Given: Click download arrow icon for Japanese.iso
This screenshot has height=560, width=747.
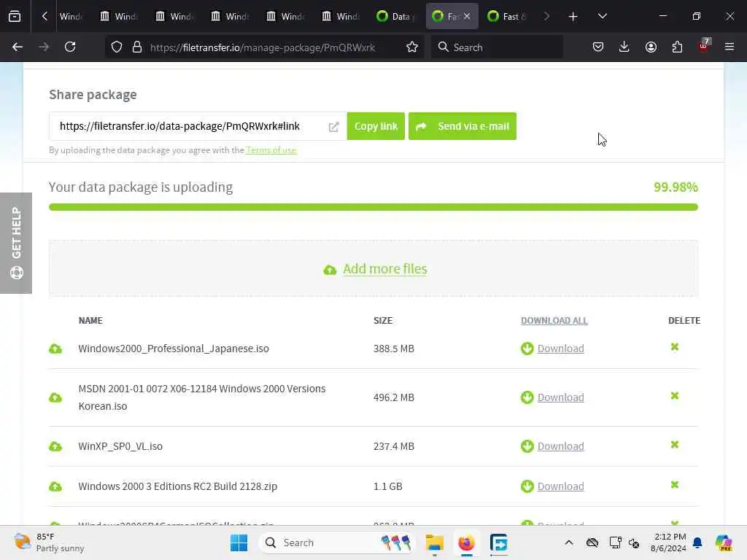Looking at the screenshot, I should [x=527, y=349].
